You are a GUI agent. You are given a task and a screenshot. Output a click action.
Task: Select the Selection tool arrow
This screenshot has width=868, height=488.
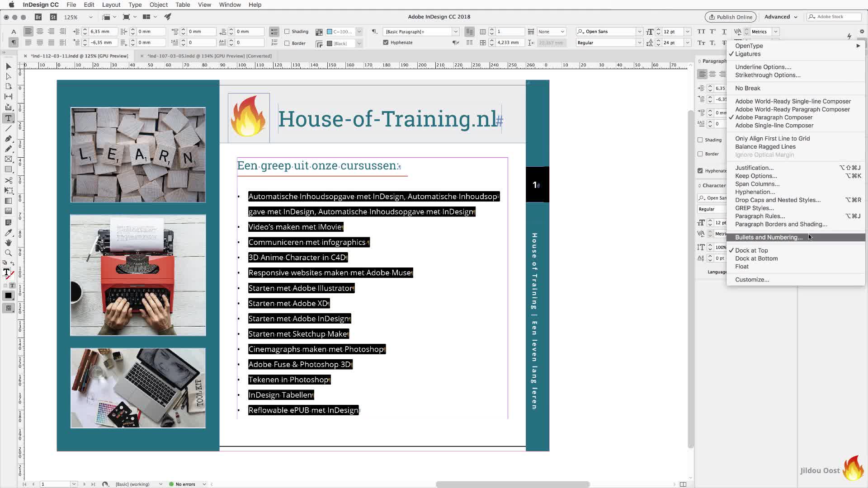click(8, 66)
